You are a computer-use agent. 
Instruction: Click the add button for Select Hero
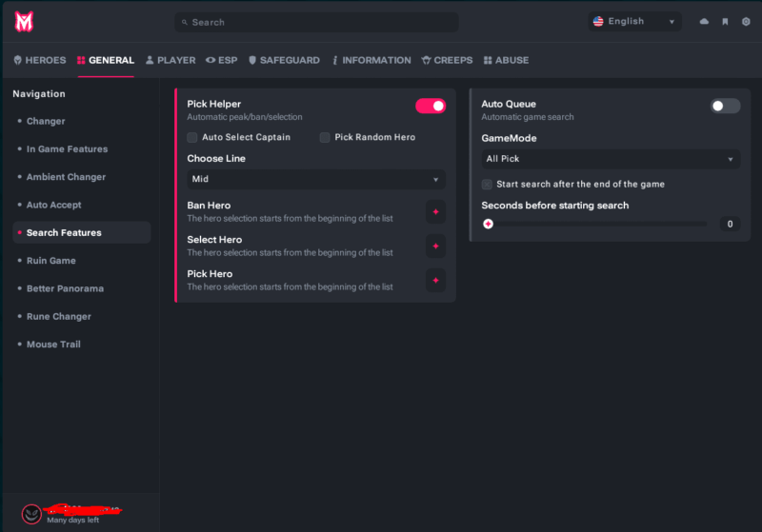435,246
